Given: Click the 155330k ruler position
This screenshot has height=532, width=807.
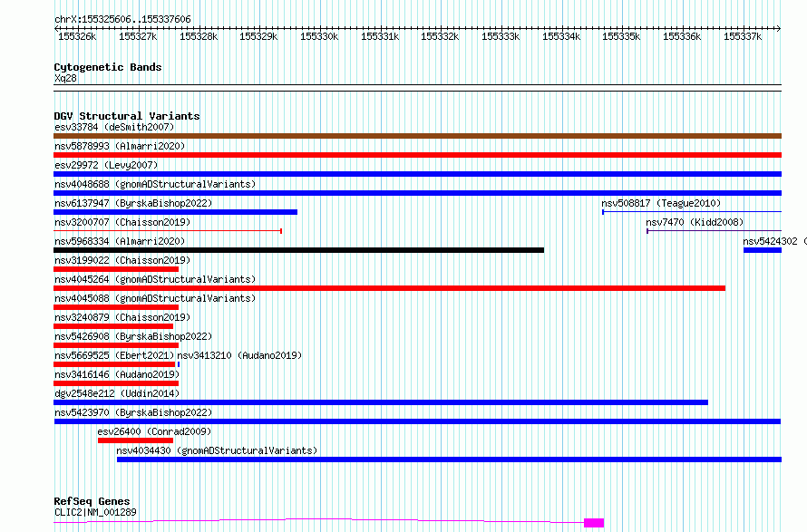Looking at the screenshot, I should (319, 36).
